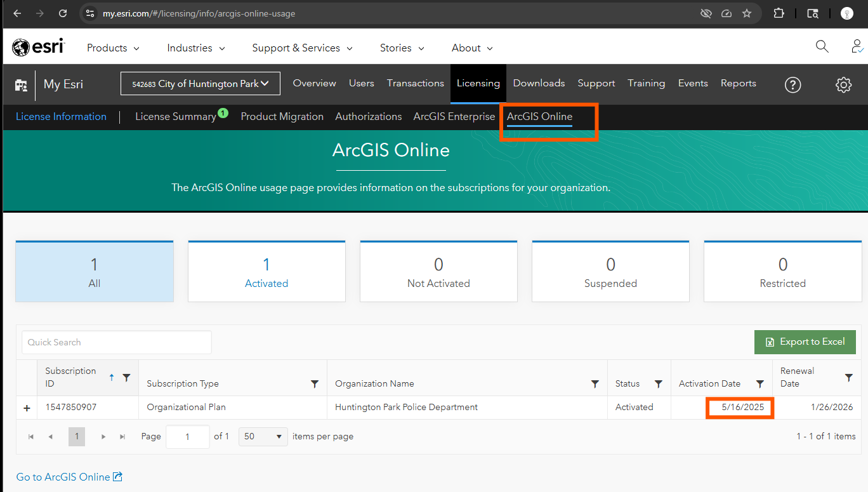Select the Not Activated subscriptions card
This screenshot has width=868, height=492.
[x=438, y=271]
